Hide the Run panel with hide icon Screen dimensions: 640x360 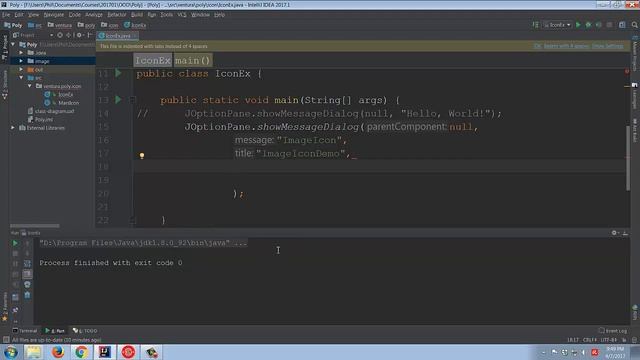point(625,233)
